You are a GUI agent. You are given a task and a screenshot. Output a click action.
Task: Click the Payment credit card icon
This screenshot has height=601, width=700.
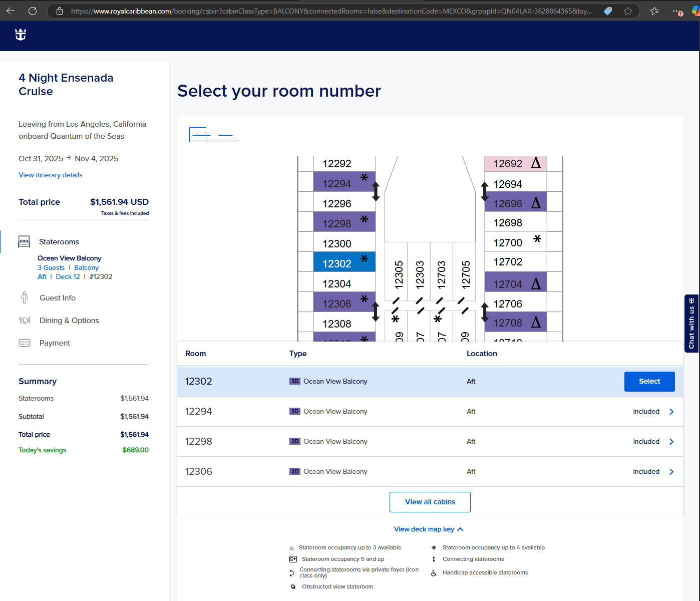[x=25, y=343]
